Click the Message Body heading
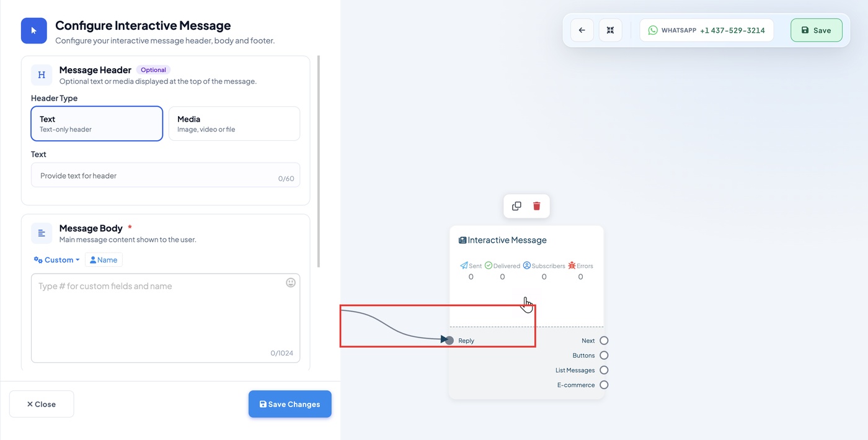The image size is (868, 440). click(x=91, y=228)
